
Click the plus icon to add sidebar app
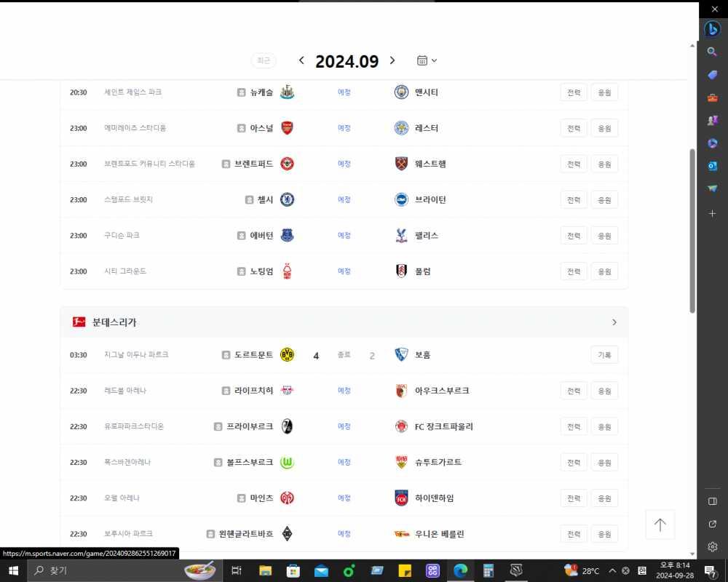point(712,213)
